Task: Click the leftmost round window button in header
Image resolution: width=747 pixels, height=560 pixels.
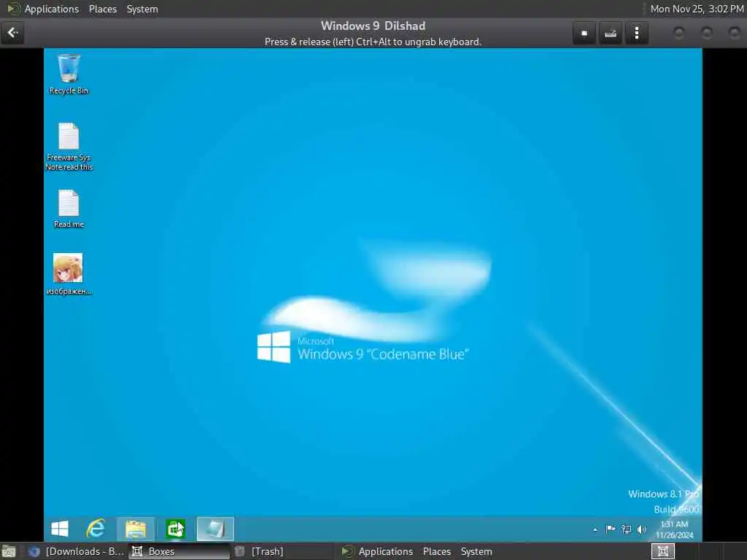Action: point(679,33)
